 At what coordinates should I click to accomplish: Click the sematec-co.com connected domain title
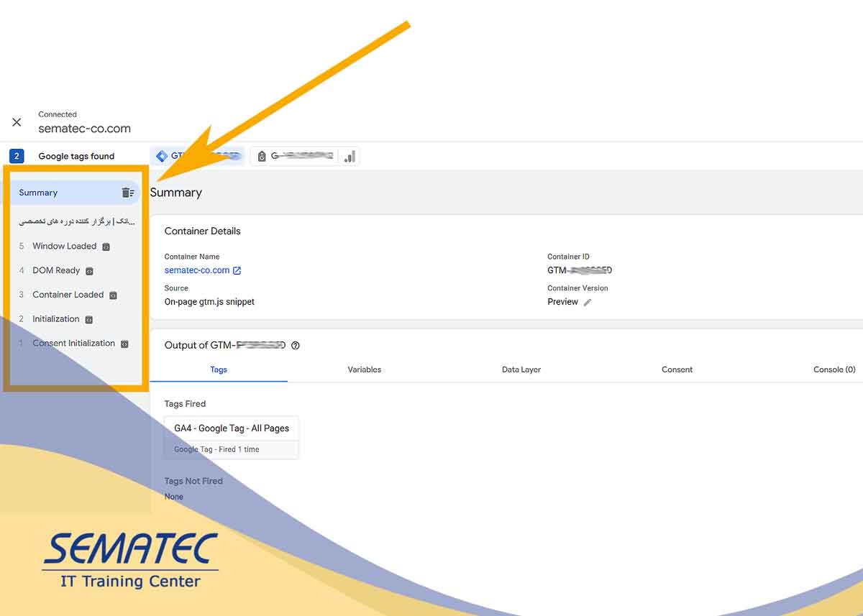pos(84,129)
